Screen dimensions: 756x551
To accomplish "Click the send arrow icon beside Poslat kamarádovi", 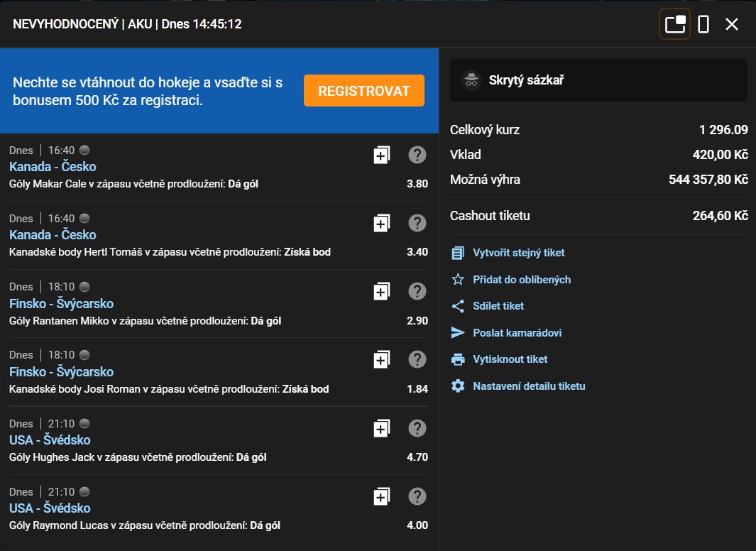I will (458, 332).
